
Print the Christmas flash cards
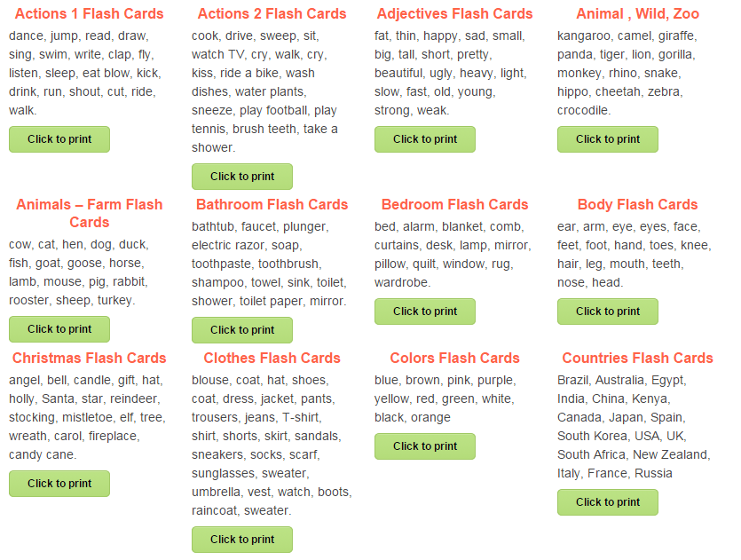tap(59, 484)
